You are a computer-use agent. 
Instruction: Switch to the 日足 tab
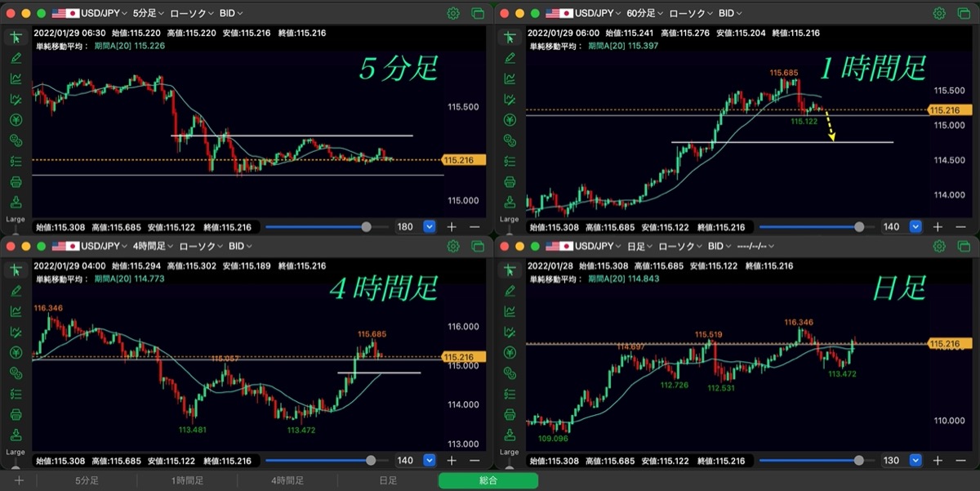pyautogui.click(x=388, y=480)
